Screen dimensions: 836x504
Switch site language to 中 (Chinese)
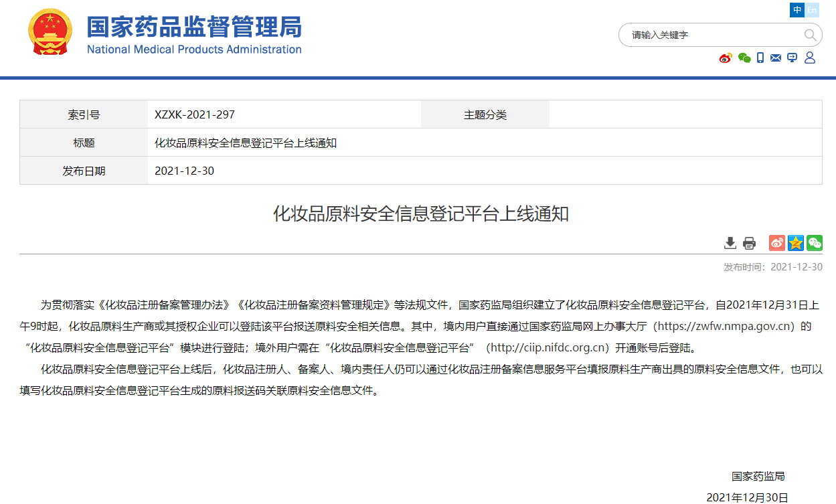point(797,10)
